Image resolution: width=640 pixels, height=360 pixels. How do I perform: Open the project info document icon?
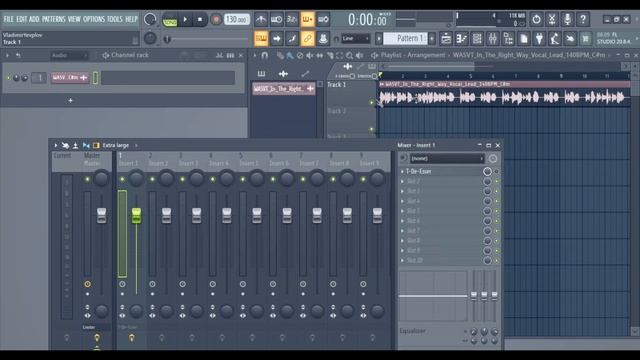(x=524, y=39)
